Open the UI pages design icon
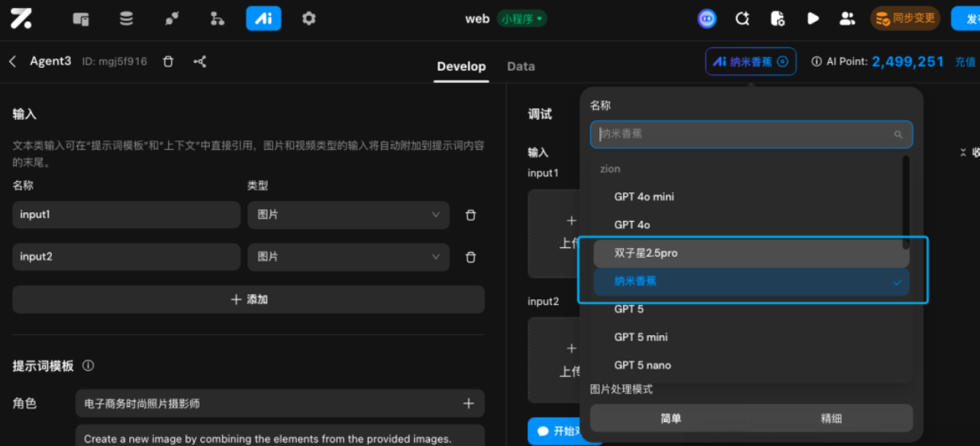The image size is (980, 446). click(x=81, y=18)
